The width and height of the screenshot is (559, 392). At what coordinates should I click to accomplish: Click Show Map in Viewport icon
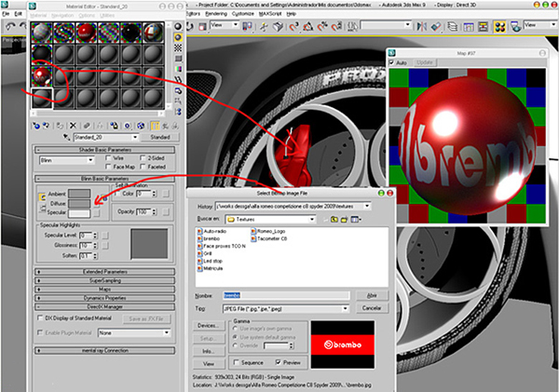141,126
